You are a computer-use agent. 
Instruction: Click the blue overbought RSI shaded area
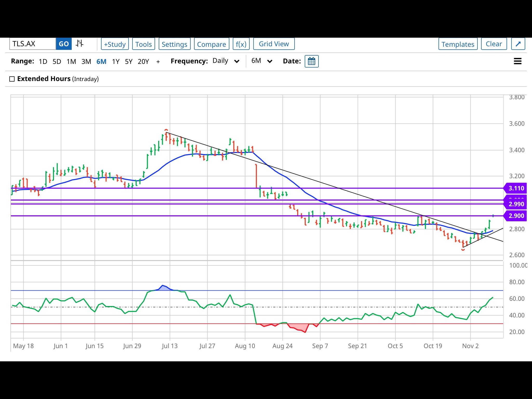(x=164, y=288)
